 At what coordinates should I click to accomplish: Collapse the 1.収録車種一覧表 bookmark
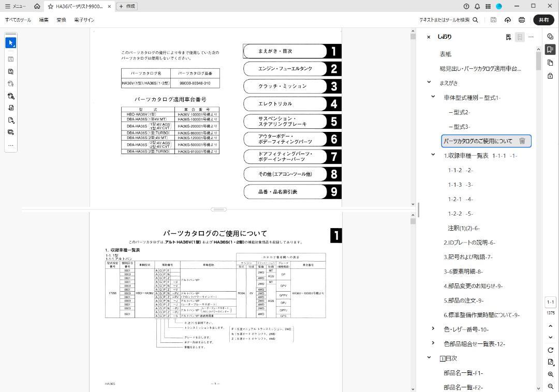(433, 155)
